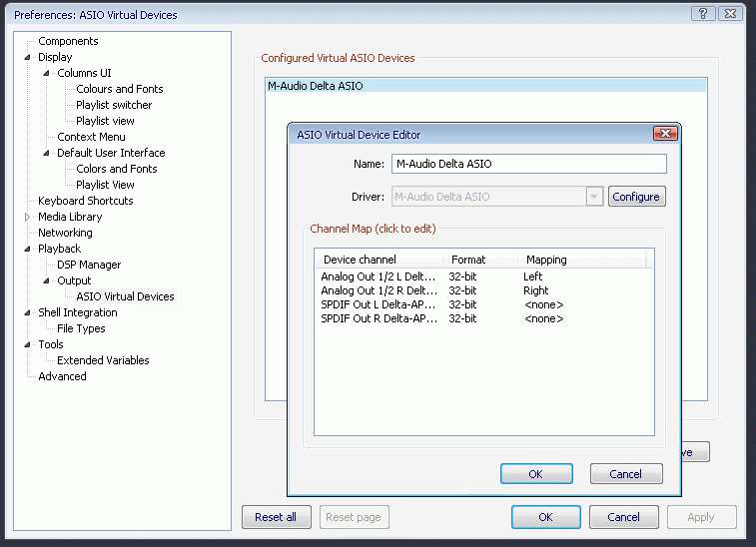Image resolution: width=756 pixels, height=547 pixels.
Task: Close the Preferences window
Action: (x=730, y=14)
